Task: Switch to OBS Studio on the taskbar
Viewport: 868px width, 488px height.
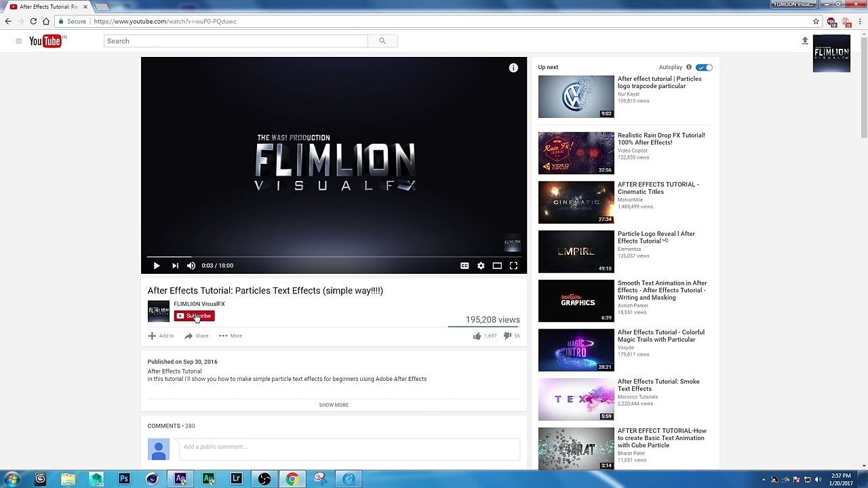Action: tap(264, 479)
